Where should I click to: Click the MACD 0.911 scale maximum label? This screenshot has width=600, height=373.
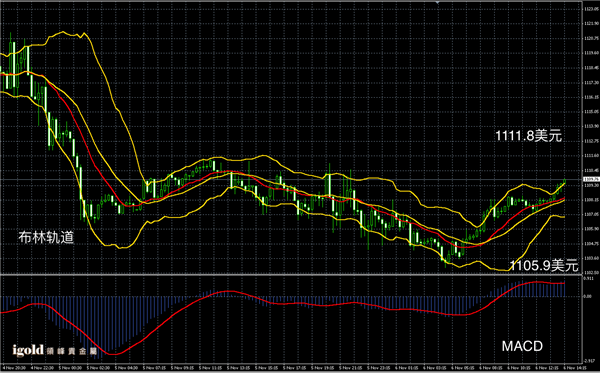pos(589,278)
